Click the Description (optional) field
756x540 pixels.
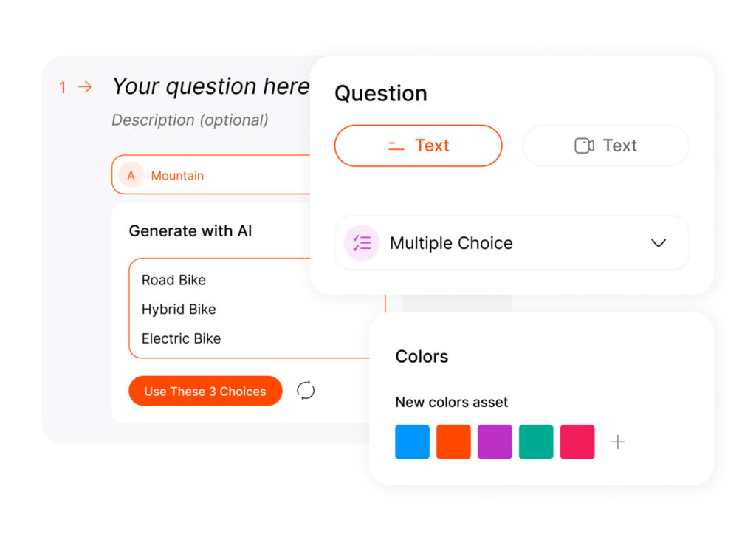click(x=190, y=120)
